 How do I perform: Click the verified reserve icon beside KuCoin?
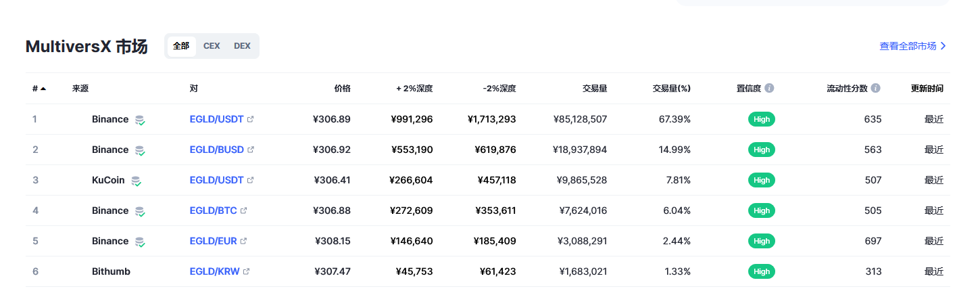pos(136,181)
